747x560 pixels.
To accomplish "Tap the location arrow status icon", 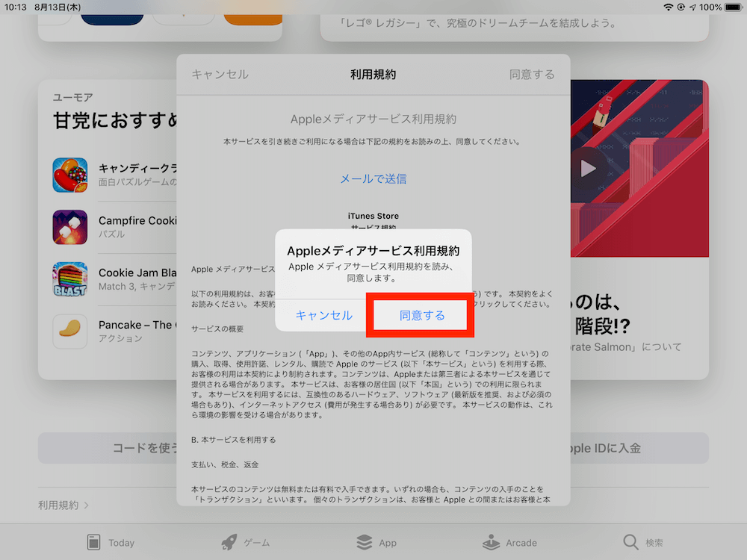I will point(692,7).
